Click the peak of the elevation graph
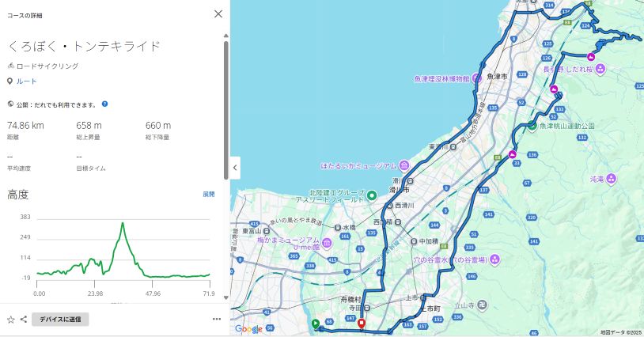Viewport: 644px width, 337px height. tap(123, 224)
